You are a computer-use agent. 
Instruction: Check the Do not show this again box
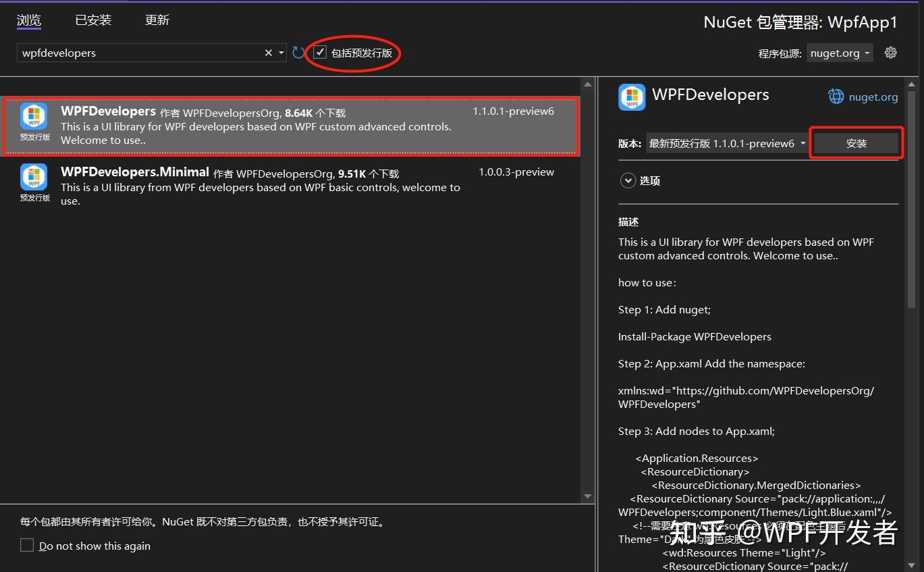click(27, 545)
